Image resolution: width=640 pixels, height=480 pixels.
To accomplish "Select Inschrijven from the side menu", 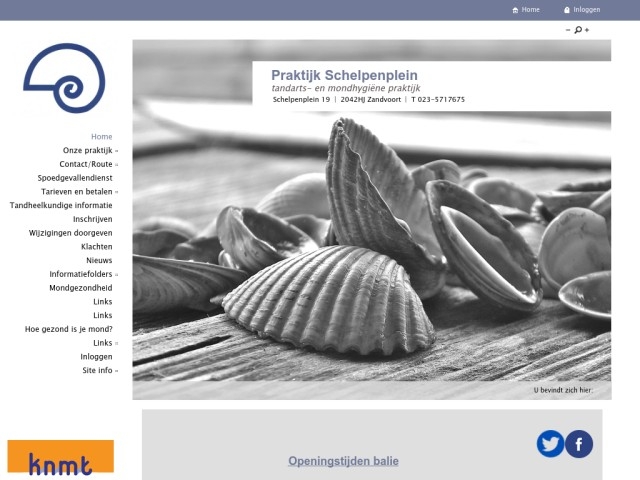I will coord(92,219).
